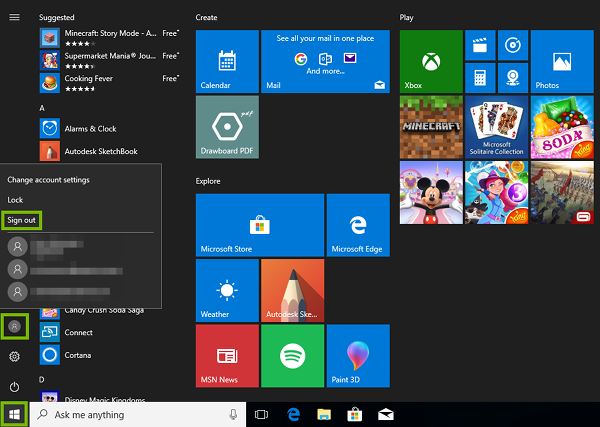Open suggested Minecraft: Story Mode app
The height and width of the screenshot is (427, 600).
point(109,38)
